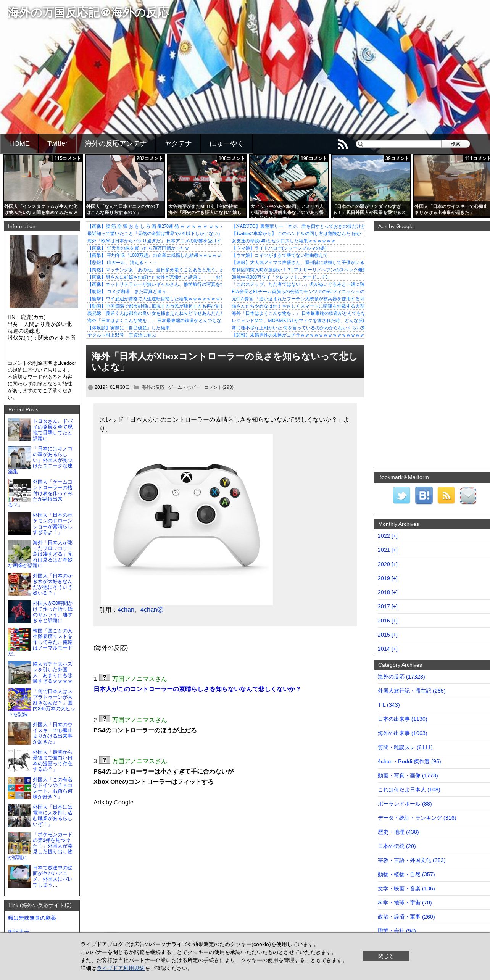This screenshot has width=490, height=980.
Task: Open category 日本の出来事 (1130)
Action: coord(402,719)
